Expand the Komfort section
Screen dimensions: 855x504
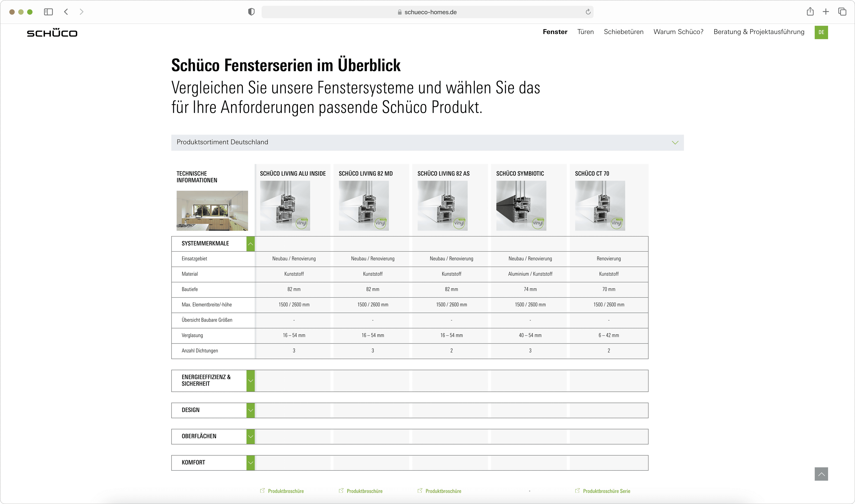pyautogui.click(x=250, y=463)
